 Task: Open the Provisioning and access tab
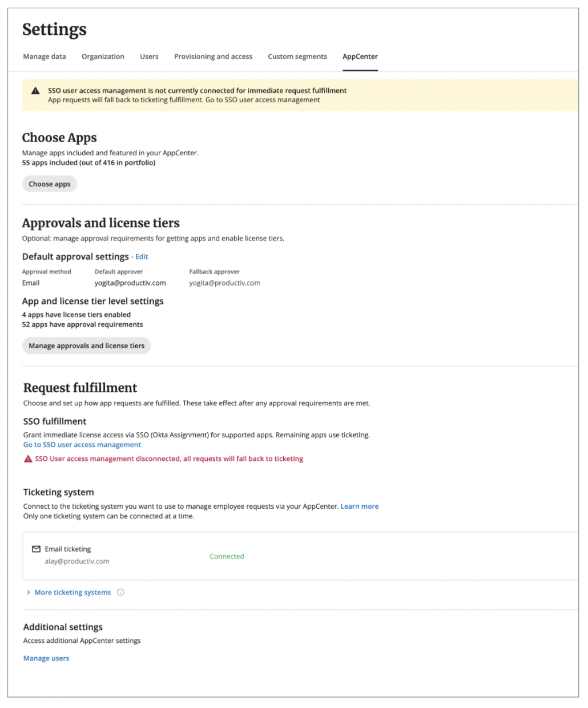(x=213, y=57)
